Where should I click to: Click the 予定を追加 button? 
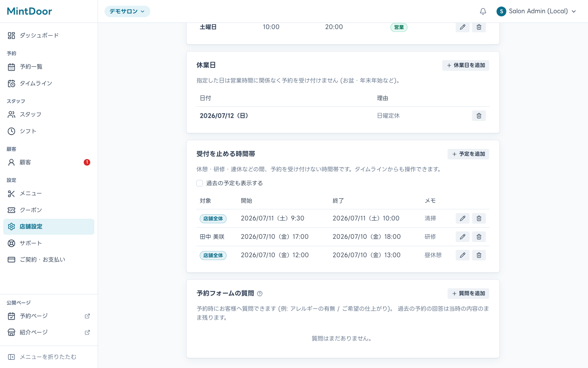tap(468, 154)
